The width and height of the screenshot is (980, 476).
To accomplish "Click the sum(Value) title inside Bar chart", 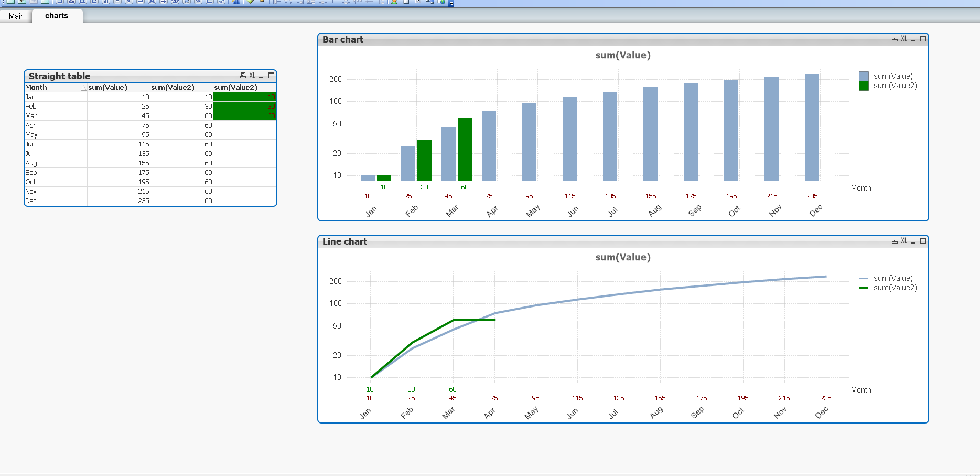I will point(623,55).
